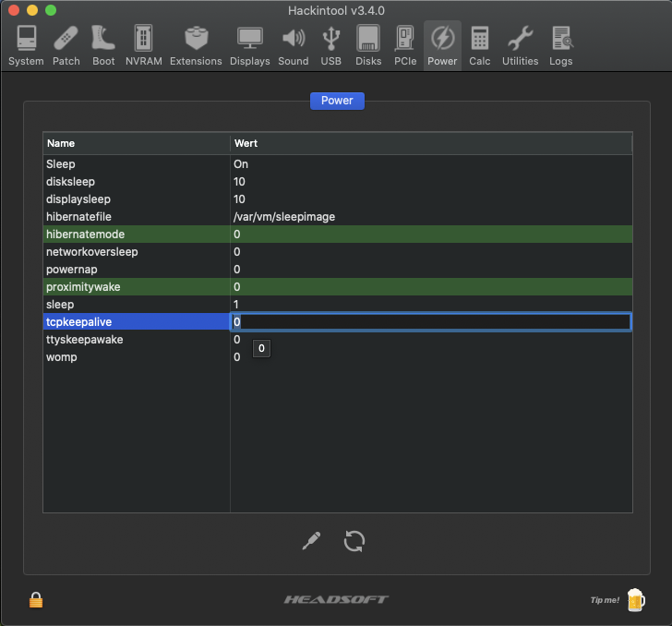Open the PCIe section
Viewport: 672px width, 626px height.
point(405,46)
